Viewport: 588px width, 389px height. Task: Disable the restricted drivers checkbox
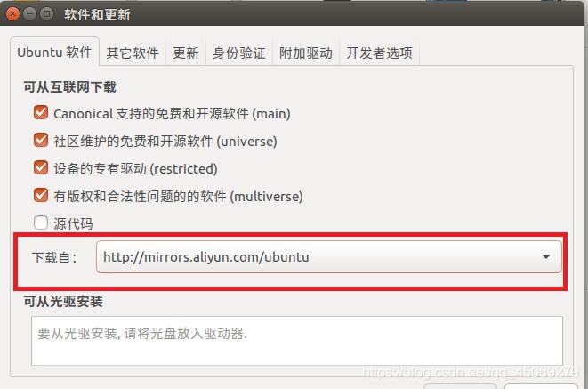41,167
